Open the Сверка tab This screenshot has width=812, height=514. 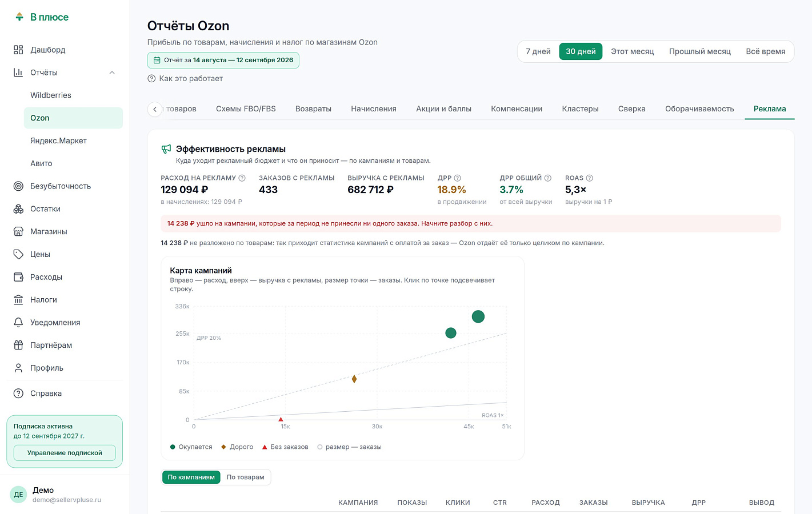pos(632,109)
